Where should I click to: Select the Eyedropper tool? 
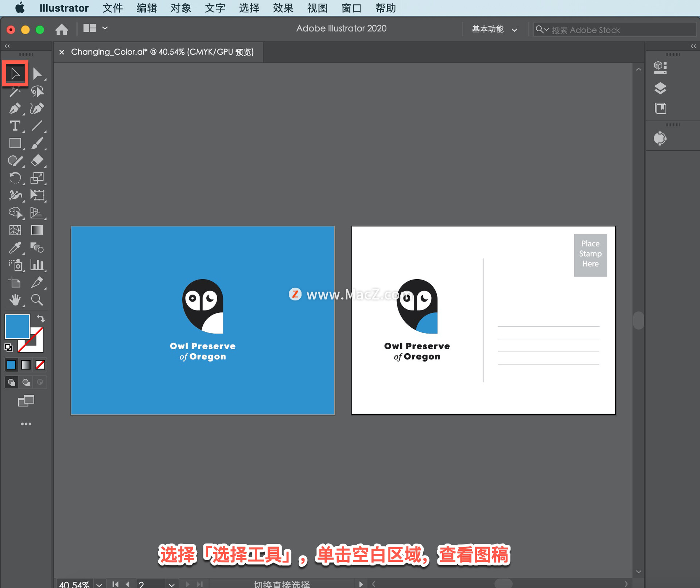click(x=15, y=248)
